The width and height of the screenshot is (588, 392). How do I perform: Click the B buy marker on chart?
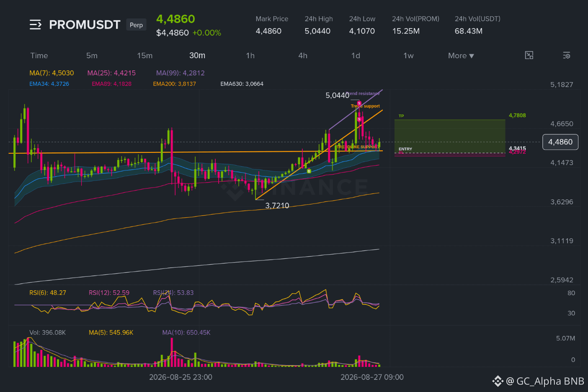pos(309,171)
